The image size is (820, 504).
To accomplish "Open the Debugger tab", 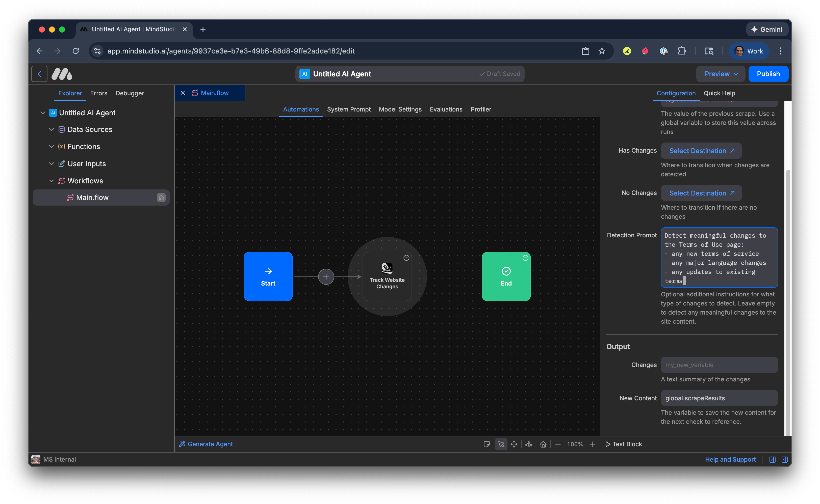I will [130, 93].
